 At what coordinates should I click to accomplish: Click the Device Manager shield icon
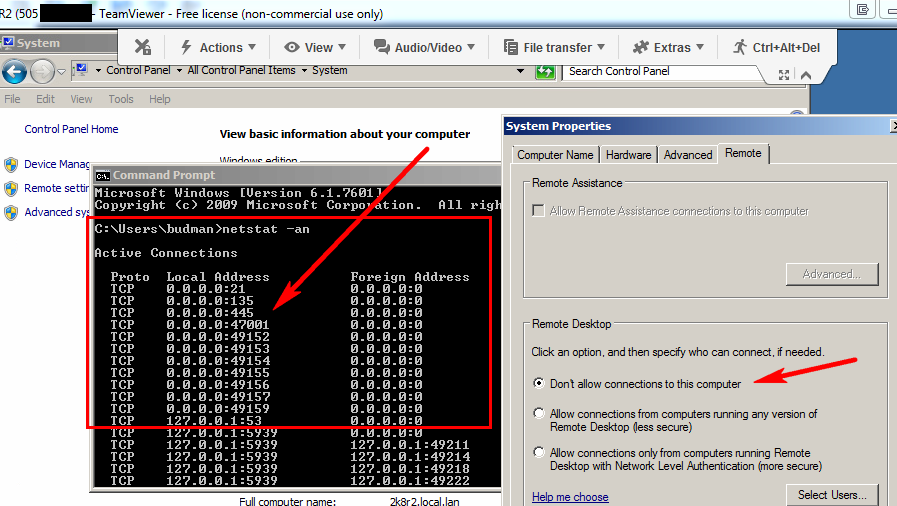click(11, 165)
